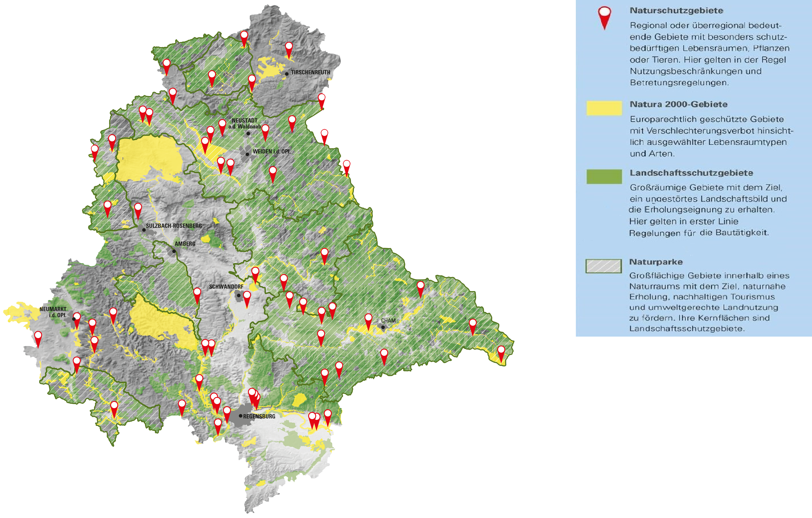The height and width of the screenshot is (518, 812).
Task: Click the SCHWANDORF city label
Action: [x=226, y=286]
